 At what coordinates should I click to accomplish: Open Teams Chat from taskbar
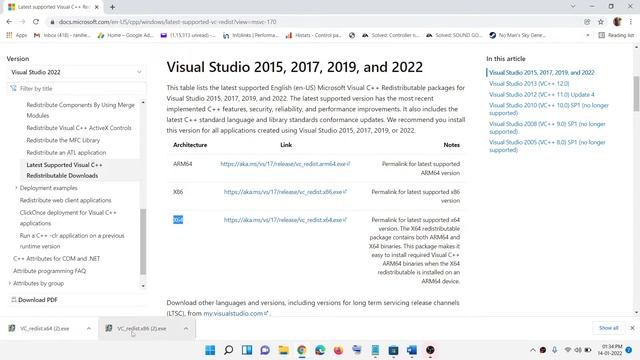pos(265,350)
